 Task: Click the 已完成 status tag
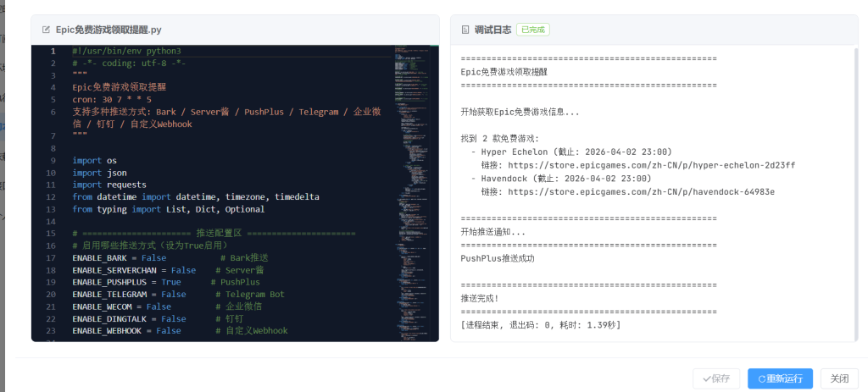coord(532,30)
